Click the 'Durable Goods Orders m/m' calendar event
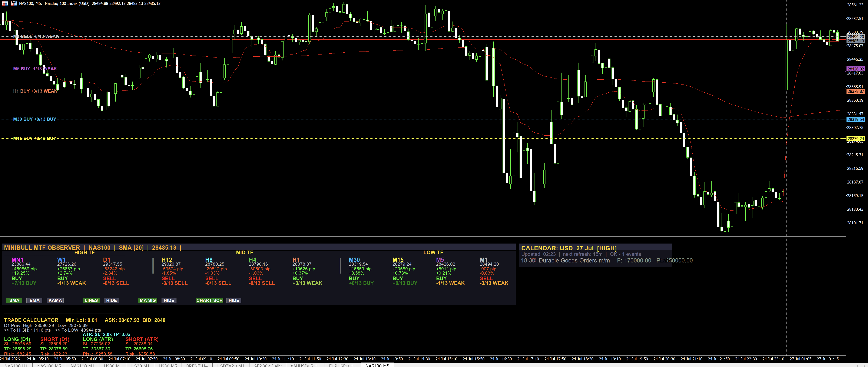 [574, 261]
